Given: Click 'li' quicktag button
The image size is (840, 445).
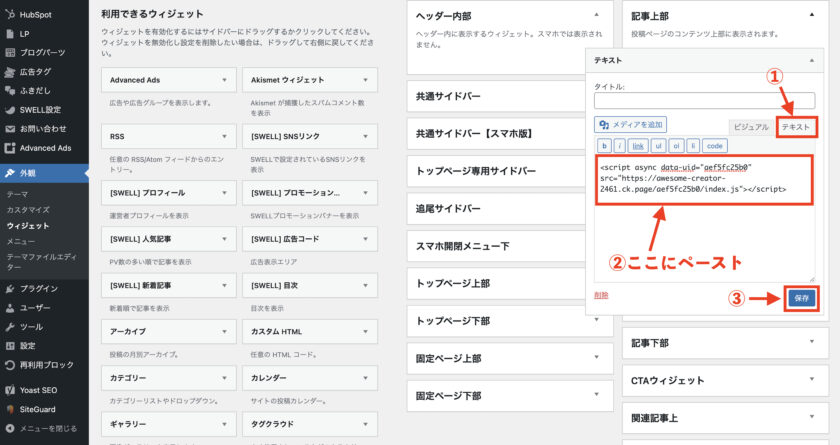Looking at the screenshot, I should [693, 146].
